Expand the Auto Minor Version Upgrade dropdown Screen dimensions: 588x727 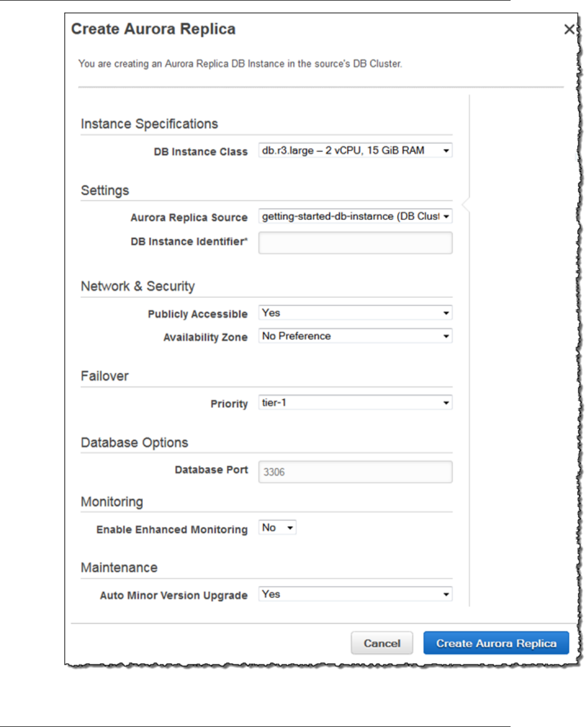355,594
